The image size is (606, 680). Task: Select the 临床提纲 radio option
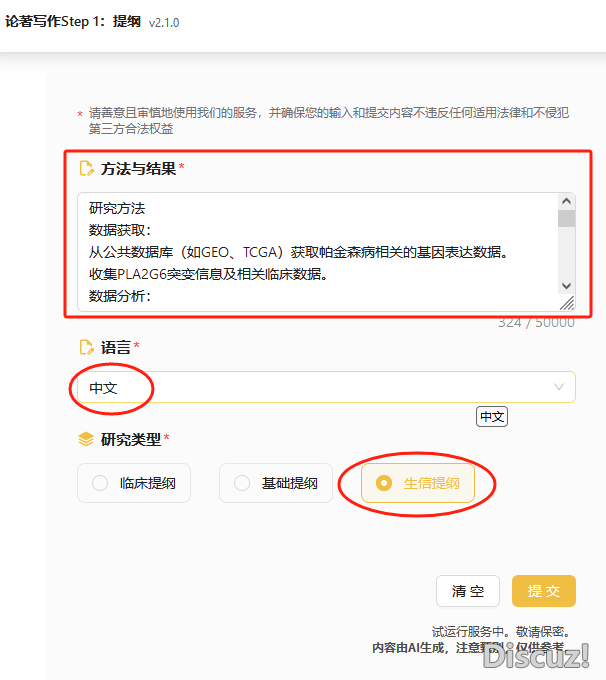click(x=134, y=483)
